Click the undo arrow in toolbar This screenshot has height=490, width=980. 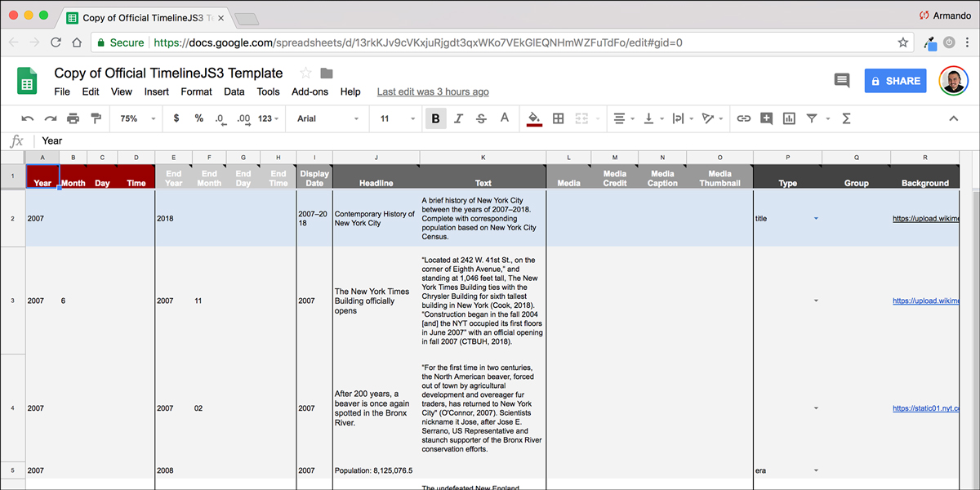pyautogui.click(x=28, y=118)
